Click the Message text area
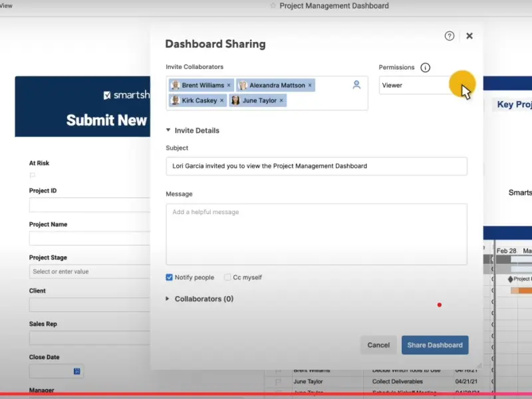 pos(317,234)
